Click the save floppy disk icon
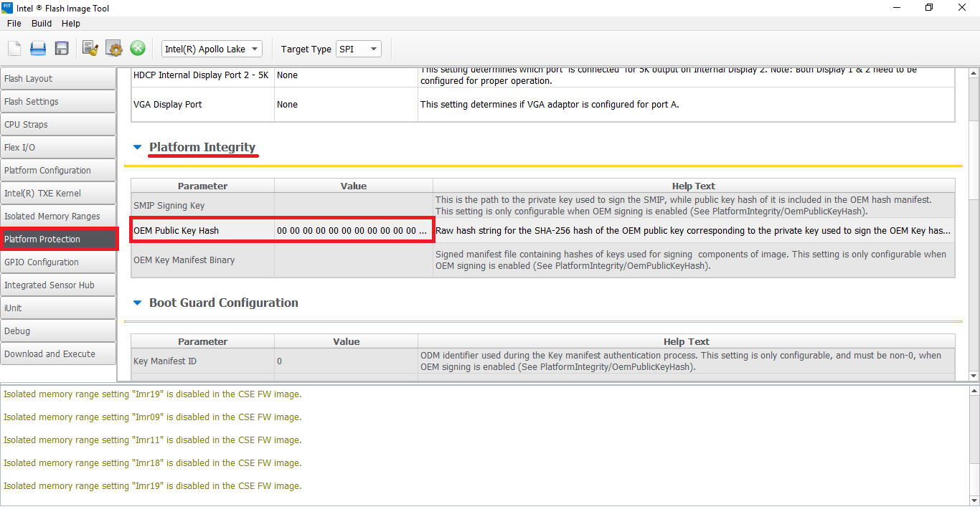980x522 pixels. (62, 49)
